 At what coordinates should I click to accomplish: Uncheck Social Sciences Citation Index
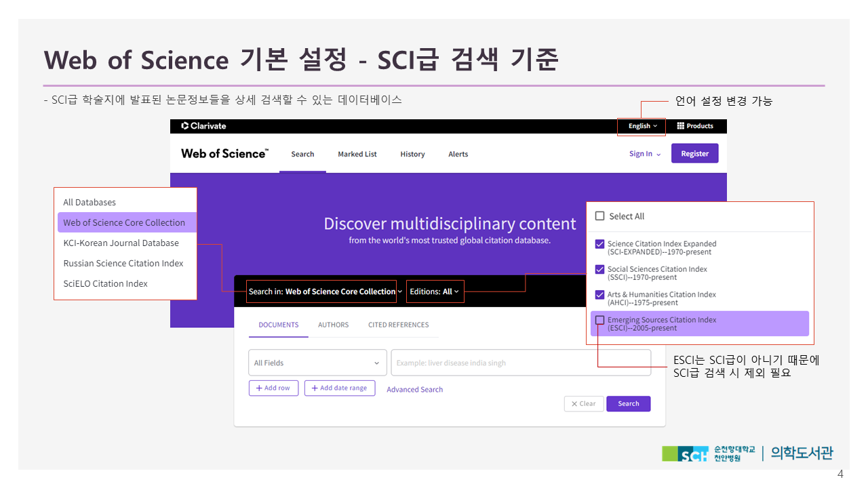[x=600, y=269]
